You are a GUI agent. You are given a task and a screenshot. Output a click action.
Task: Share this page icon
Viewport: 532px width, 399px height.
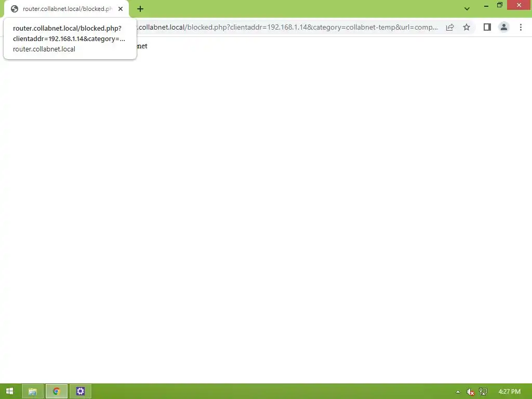[450, 27]
